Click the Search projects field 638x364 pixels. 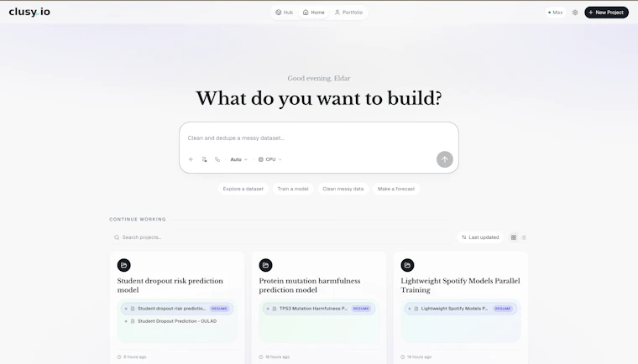pyautogui.click(x=280, y=237)
